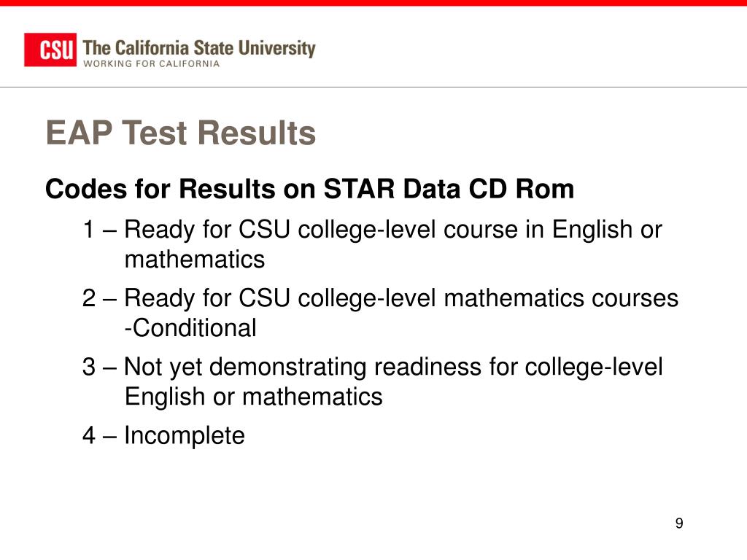This screenshot has width=747, height=560.
Task: Click the numeral 3 list marker
Action: (88, 367)
